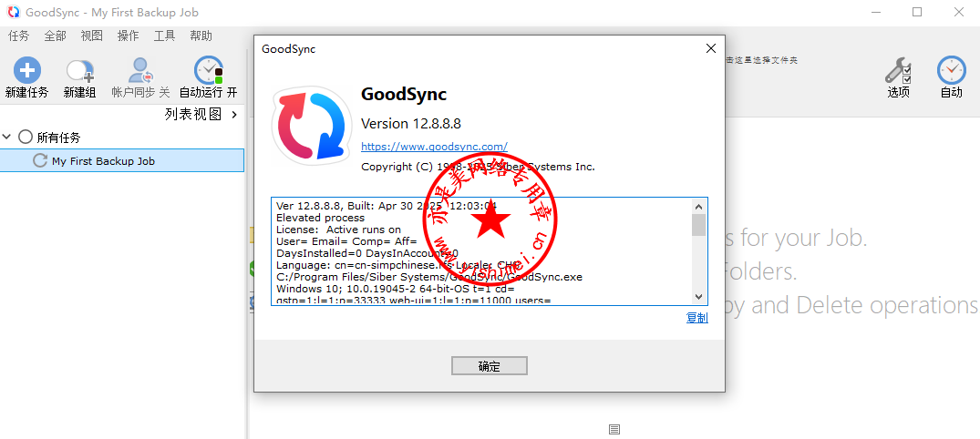Screen dimensions: 980x439
Task: Click inside the version info text box
Action: (490, 251)
